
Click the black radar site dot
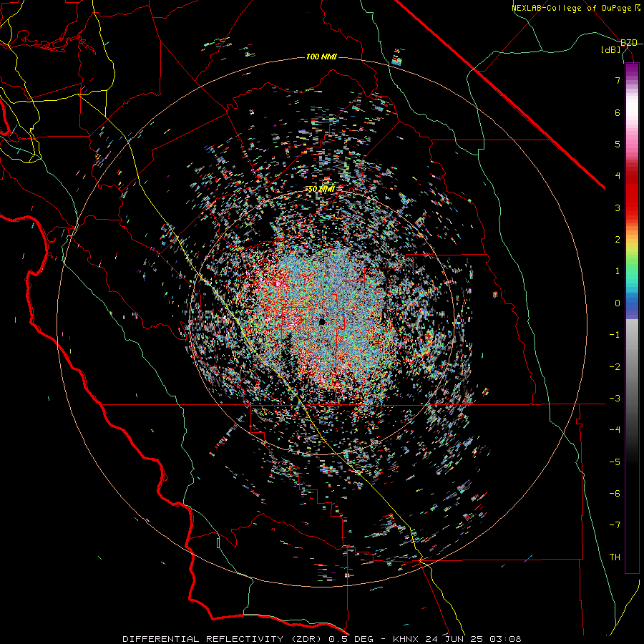pyautogui.click(x=322, y=322)
